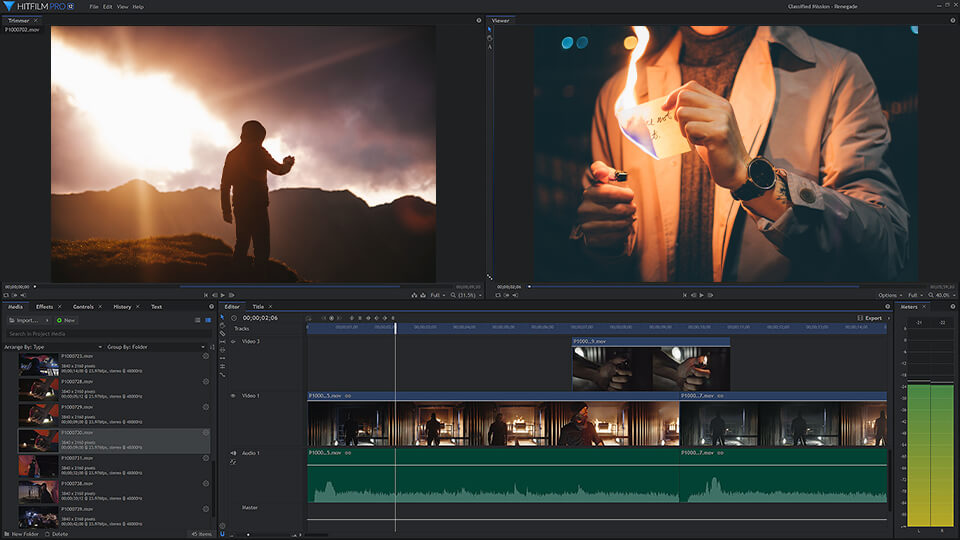Select the Hand tool in the Viewer toolbar
The width and height of the screenshot is (960, 540).
[489, 38]
